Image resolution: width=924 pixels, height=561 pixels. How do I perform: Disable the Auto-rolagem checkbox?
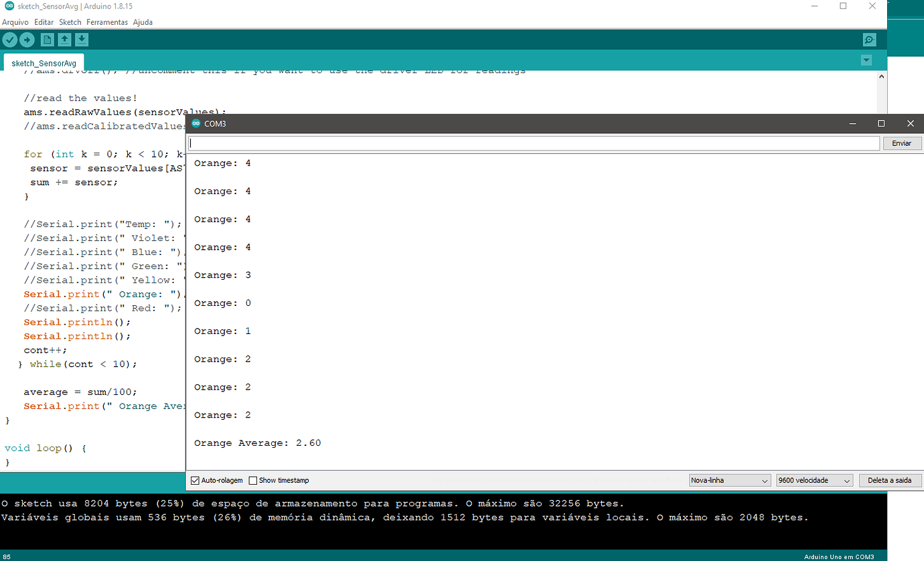(195, 480)
